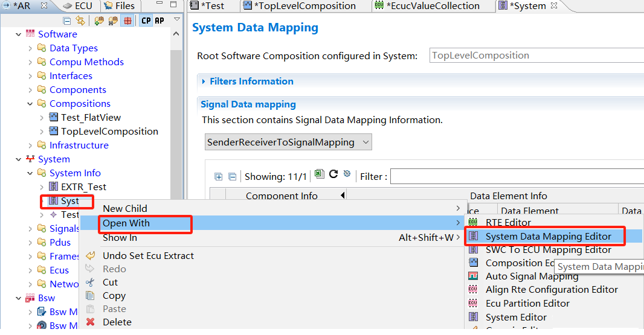Click in the Filter text field
Screen dimensions: 644x335
(x=514, y=177)
